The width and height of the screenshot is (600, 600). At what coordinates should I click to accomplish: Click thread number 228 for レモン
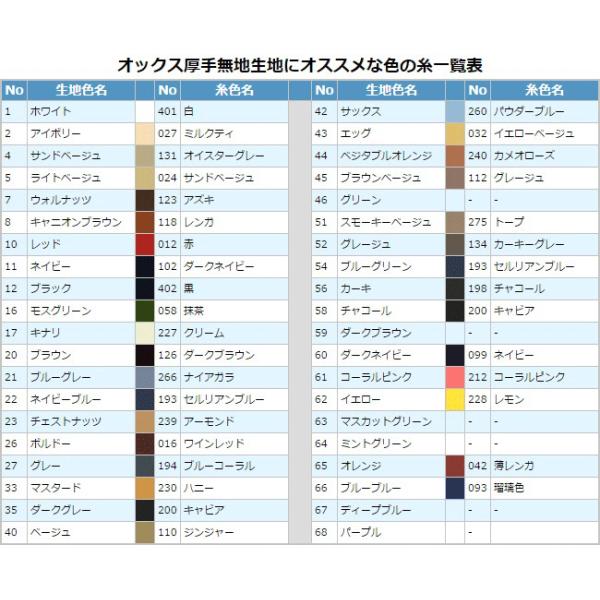click(478, 399)
